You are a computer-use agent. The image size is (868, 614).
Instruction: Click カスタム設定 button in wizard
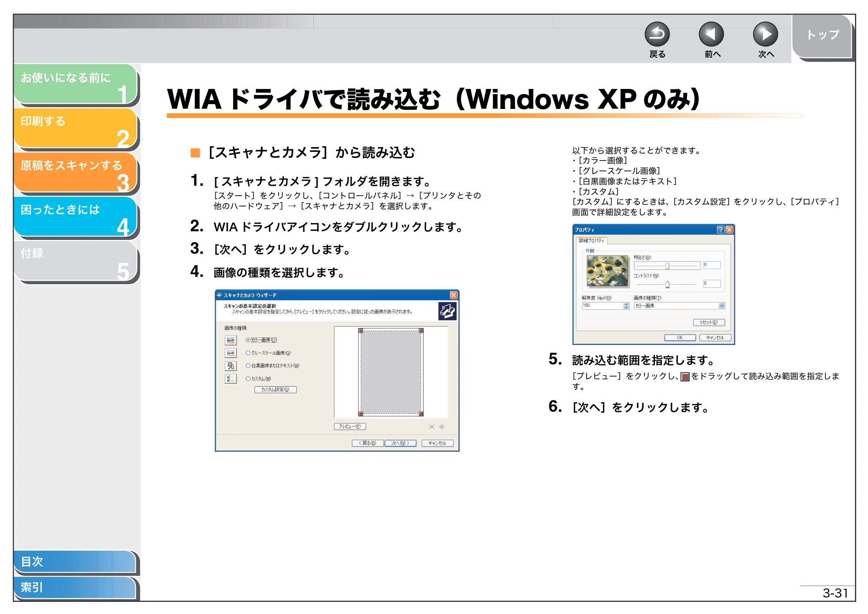pyautogui.click(x=276, y=390)
